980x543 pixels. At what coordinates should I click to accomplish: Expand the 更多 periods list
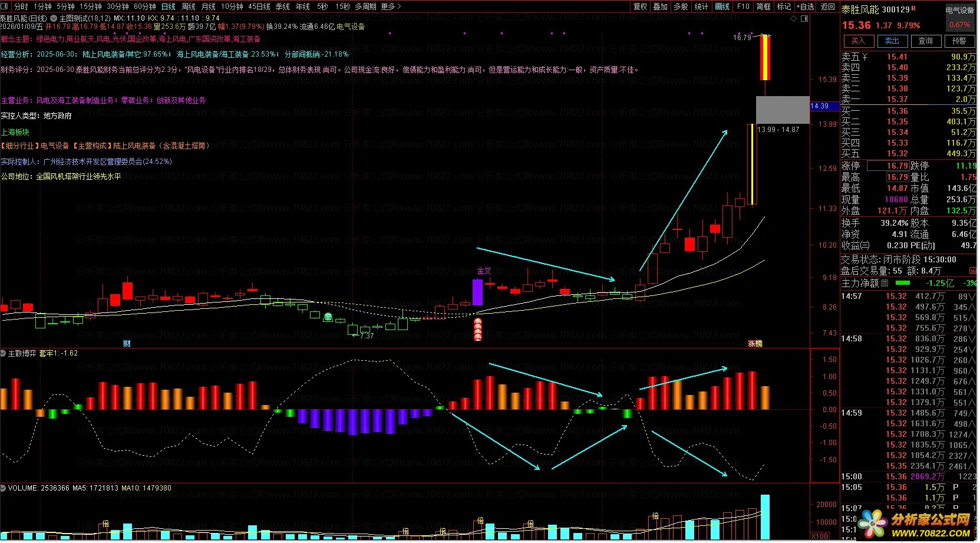pos(391,6)
